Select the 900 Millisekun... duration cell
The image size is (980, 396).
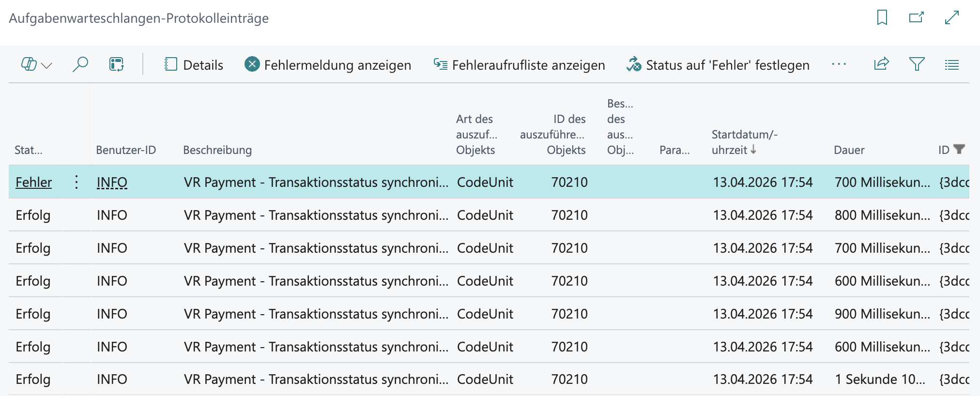[x=882, y=314]
